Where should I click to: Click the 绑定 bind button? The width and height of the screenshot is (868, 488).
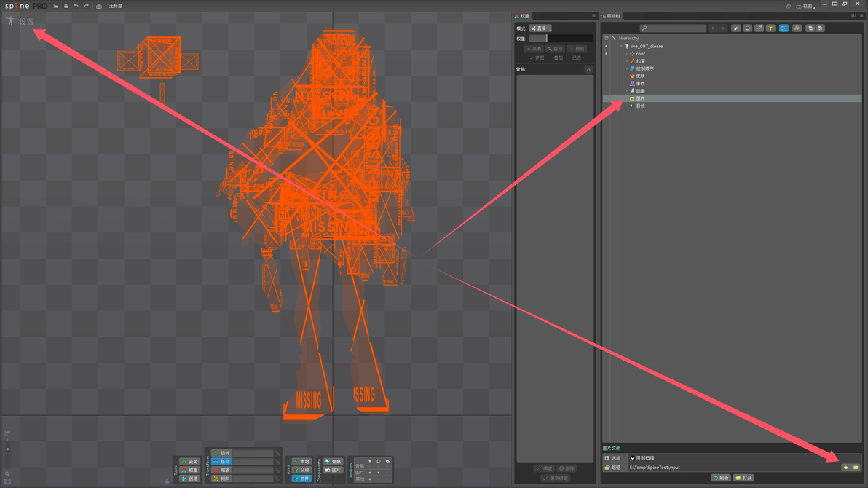coord(544,468)
